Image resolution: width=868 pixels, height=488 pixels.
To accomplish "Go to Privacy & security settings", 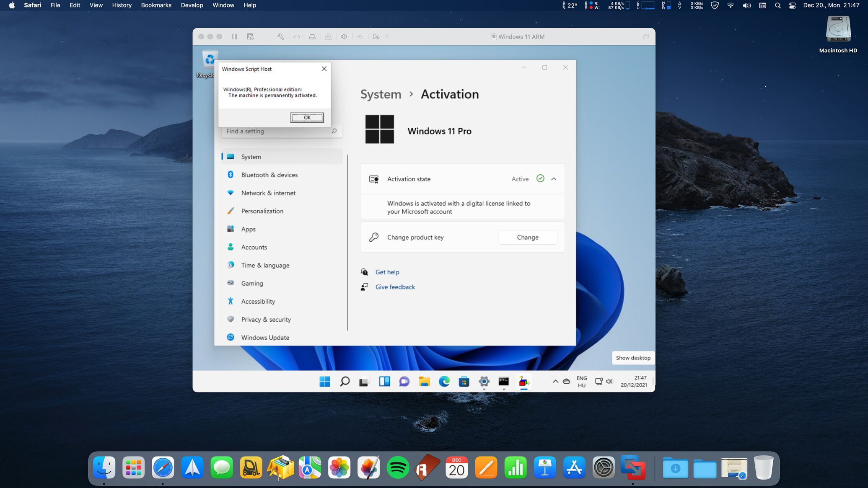I will (x=266, y=320).
